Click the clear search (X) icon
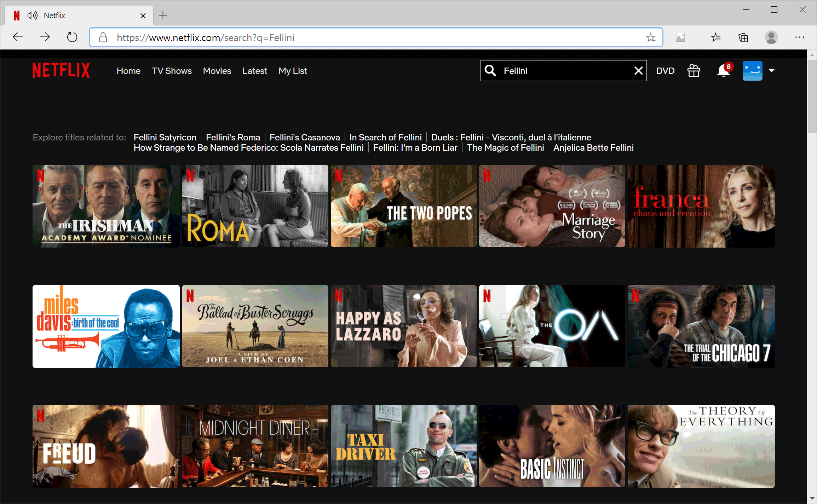 pos(638,71)
